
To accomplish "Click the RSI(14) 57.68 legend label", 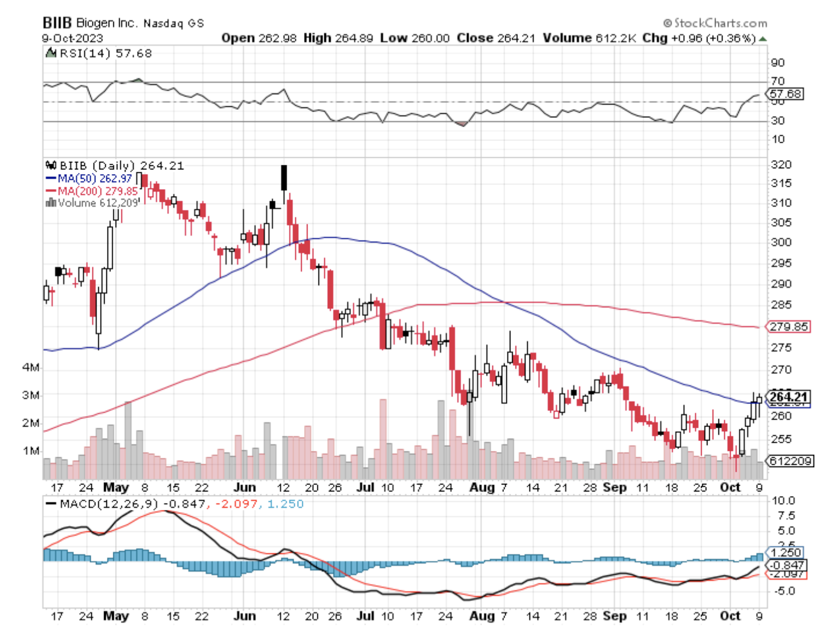I will (x=106, y=53).
